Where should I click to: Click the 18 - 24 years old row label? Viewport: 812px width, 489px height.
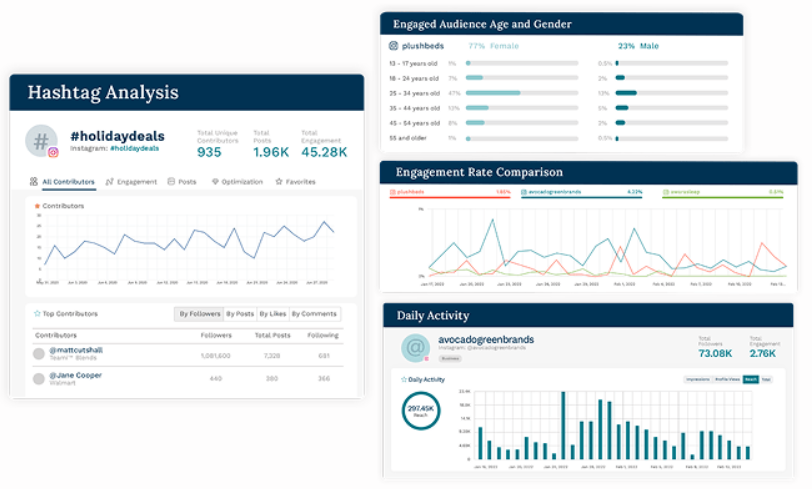click(414, 79)
